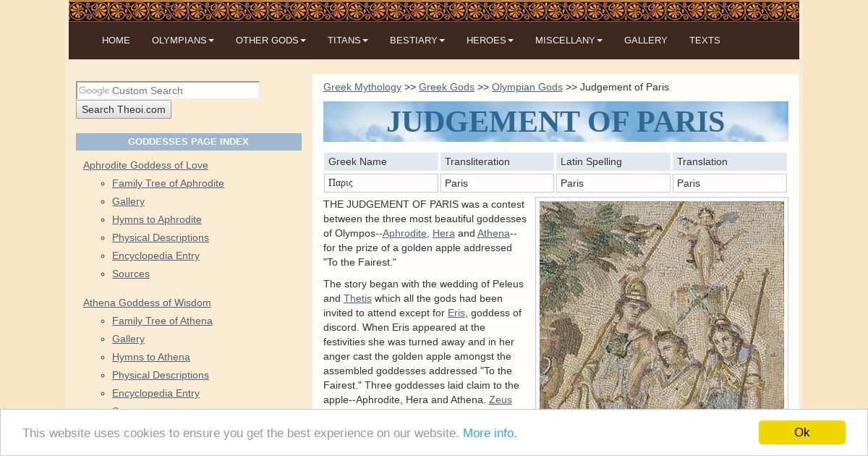Open Gallery link under Athena

(128, 339)
